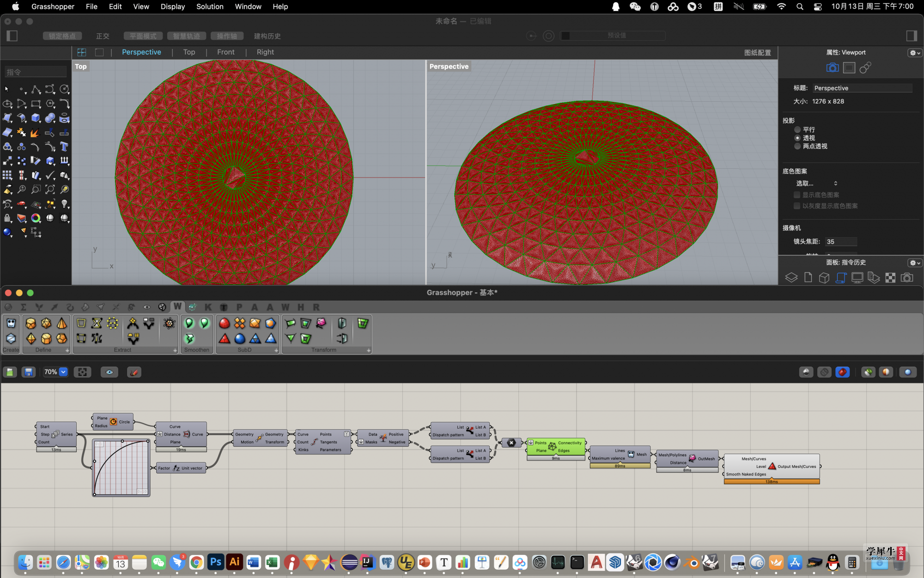Switch to the Right viewport tab
Screen dimensions: 924x578
tap(265, 52)
